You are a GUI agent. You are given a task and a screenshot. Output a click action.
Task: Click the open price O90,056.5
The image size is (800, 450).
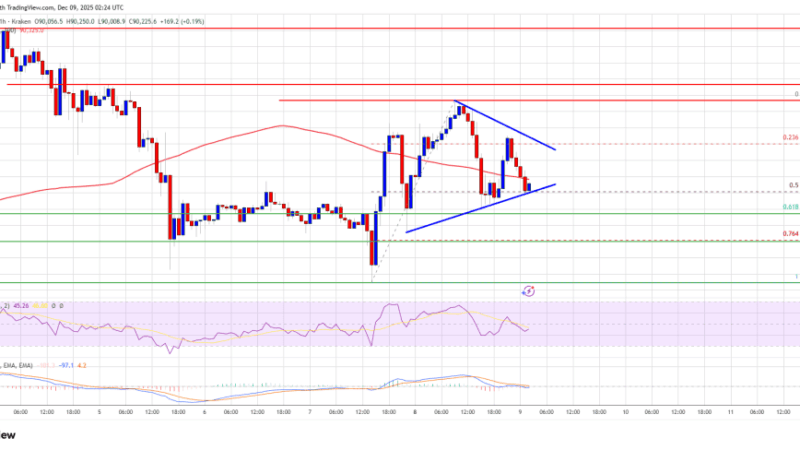[48, 21]
